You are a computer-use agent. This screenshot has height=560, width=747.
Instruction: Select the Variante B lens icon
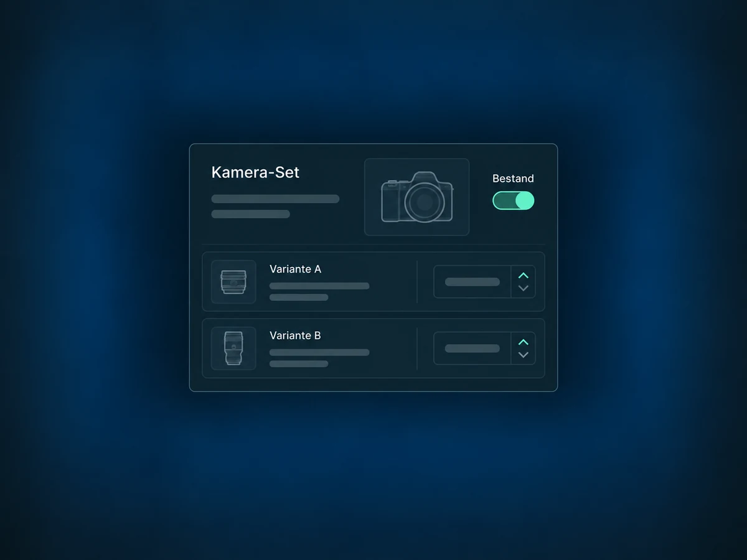[233, 348]
